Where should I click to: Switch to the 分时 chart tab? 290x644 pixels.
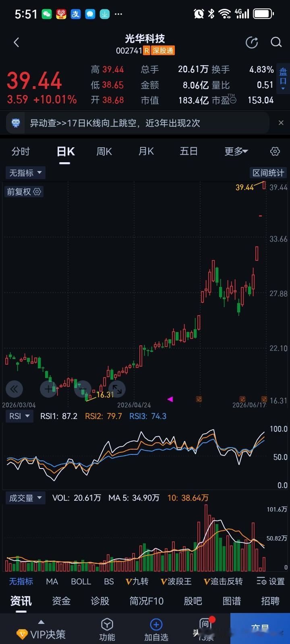click(21, 151)
